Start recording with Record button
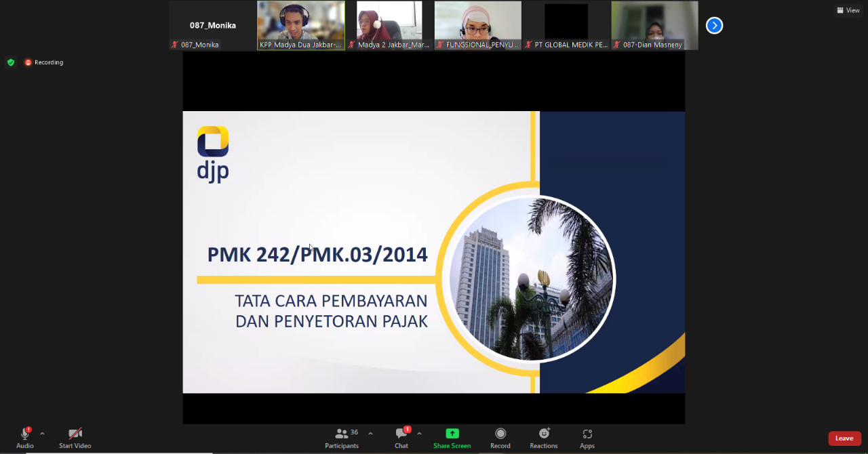Viewport: 868px width, 454px height. 500,438
